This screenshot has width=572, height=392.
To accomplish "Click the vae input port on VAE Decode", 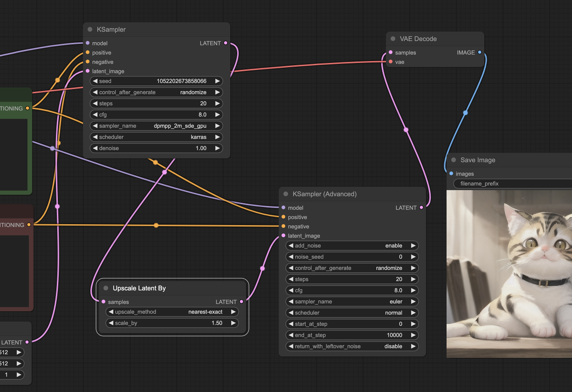I will 391,62.
